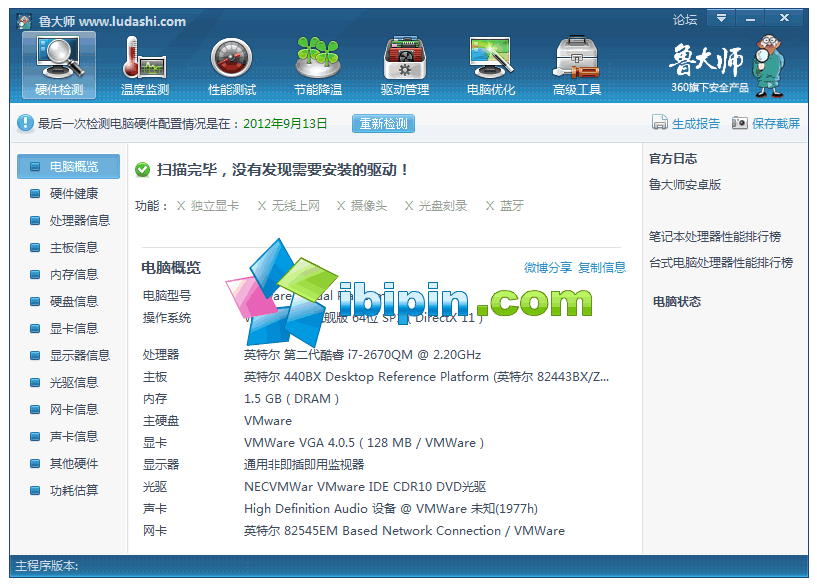Click the 操作系统 row label

pyautogui.click(x=167, y=318)
